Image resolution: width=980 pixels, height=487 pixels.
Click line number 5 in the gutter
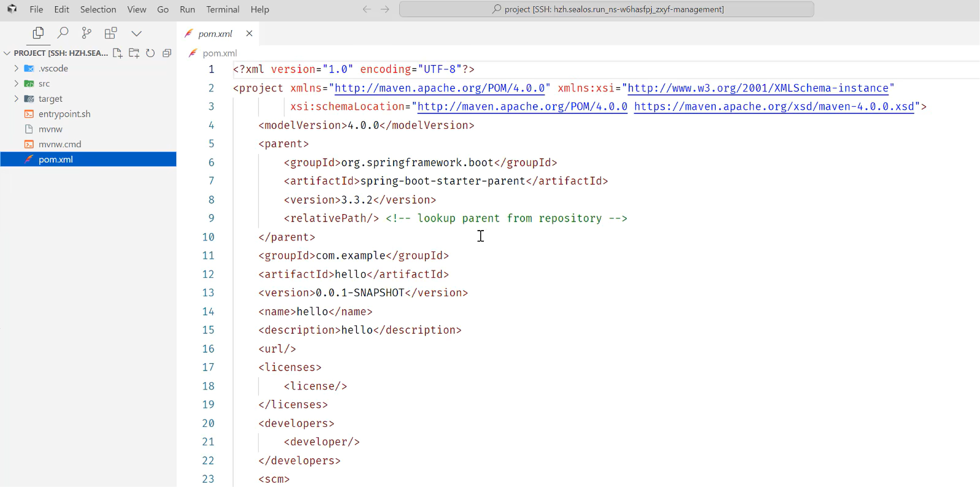[211, 144]
